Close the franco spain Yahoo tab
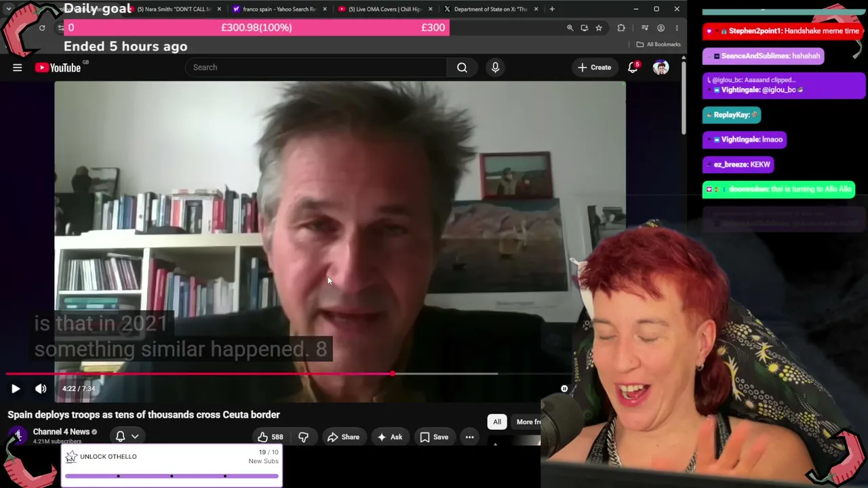This screenshot has height=488, width=868. click(x=325, y=9)
